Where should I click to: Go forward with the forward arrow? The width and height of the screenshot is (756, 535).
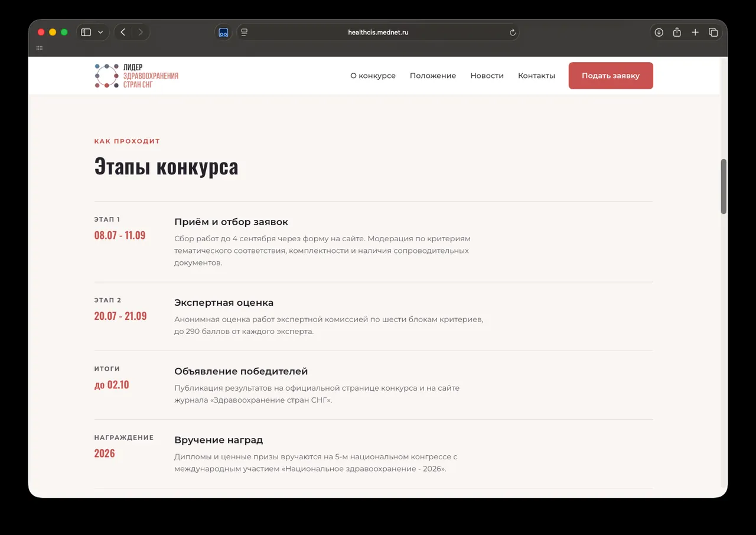[x=141, y=33]
